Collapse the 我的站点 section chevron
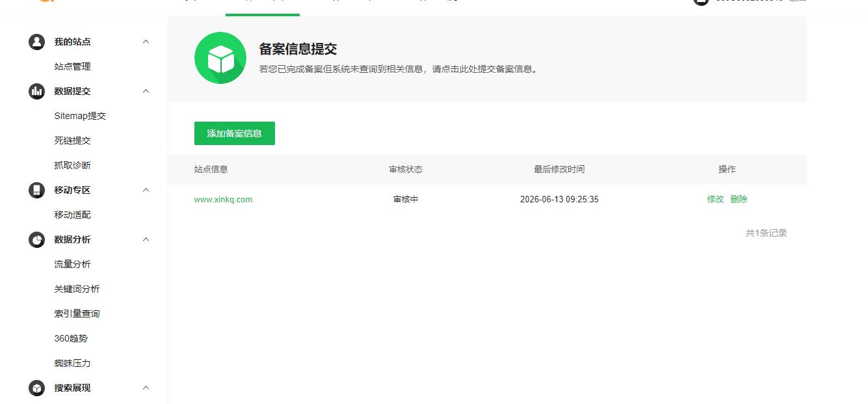This screenshot has height=404, width=868. tap(146, 42)
